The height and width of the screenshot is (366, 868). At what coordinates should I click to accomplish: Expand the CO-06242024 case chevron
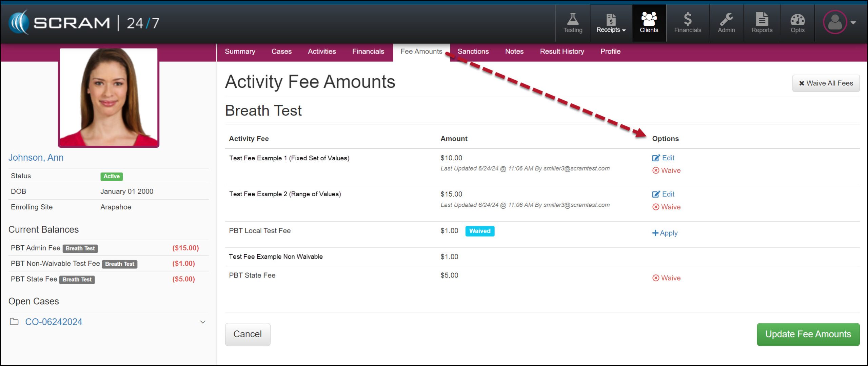(203, 322)
